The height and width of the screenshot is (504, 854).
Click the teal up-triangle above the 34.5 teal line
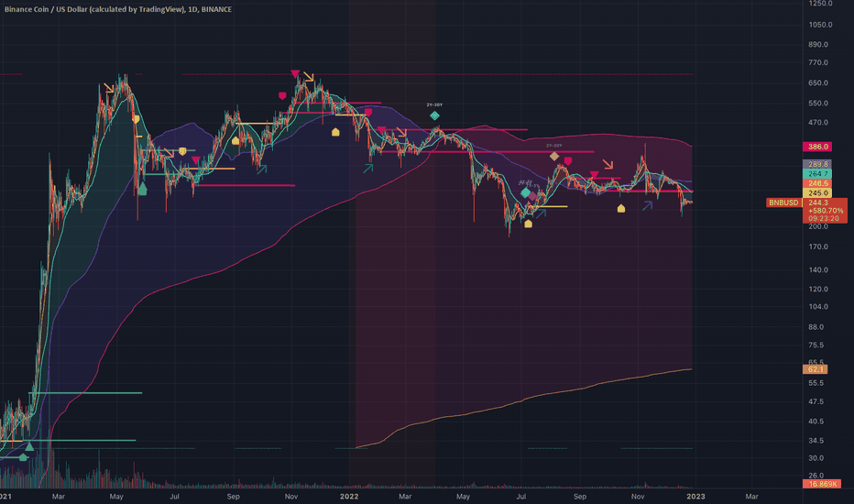[x=29, y=447]
